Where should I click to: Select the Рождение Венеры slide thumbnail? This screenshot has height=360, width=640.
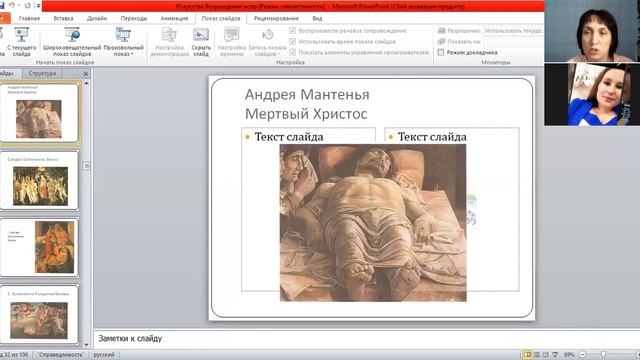click(40, 314)
